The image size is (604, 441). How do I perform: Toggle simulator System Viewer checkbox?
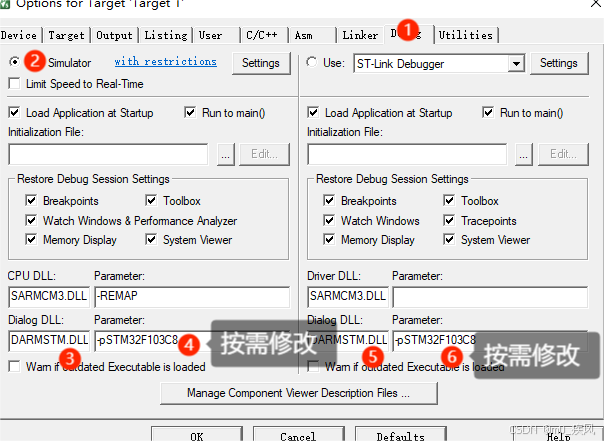pyautogui.click(x=151, y=240)
